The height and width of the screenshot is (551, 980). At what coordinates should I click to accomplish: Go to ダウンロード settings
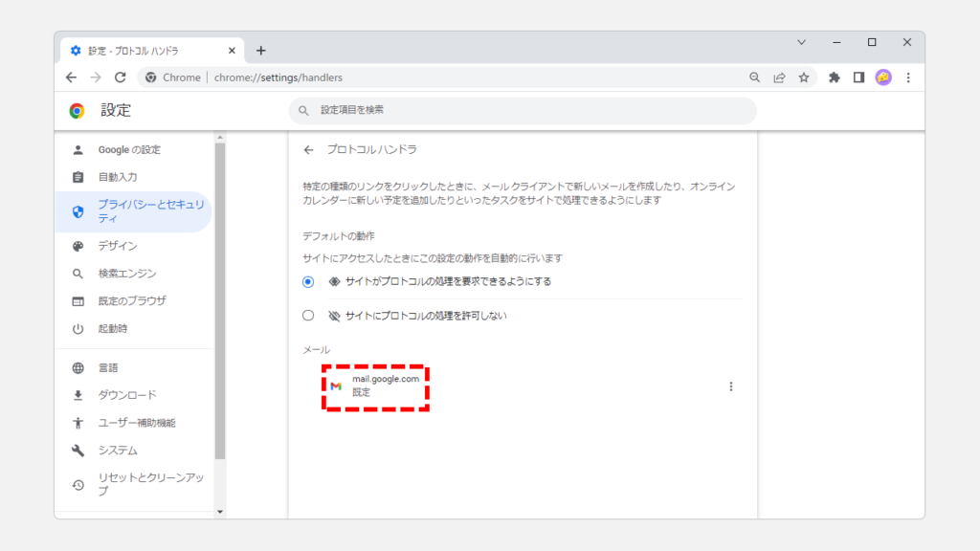(126, 395)
